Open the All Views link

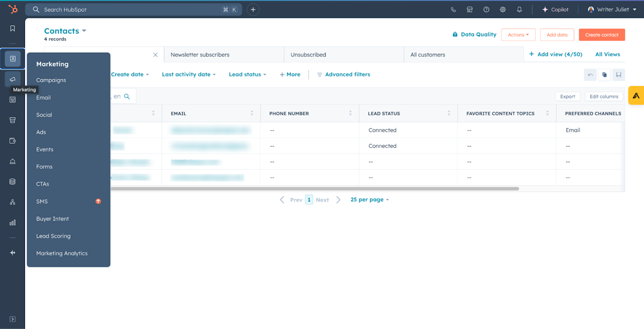click(x=608, y=54)
